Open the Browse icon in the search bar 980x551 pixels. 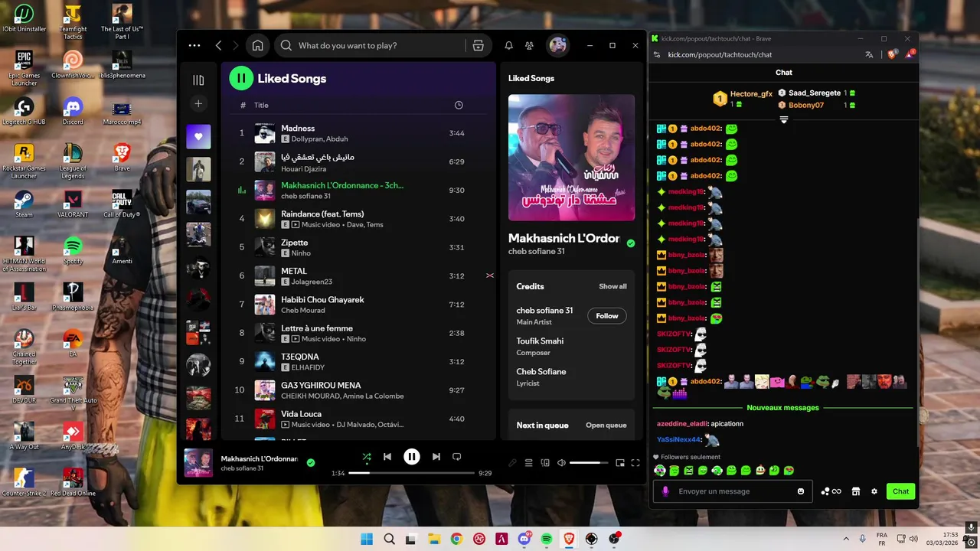click(479, 46)
